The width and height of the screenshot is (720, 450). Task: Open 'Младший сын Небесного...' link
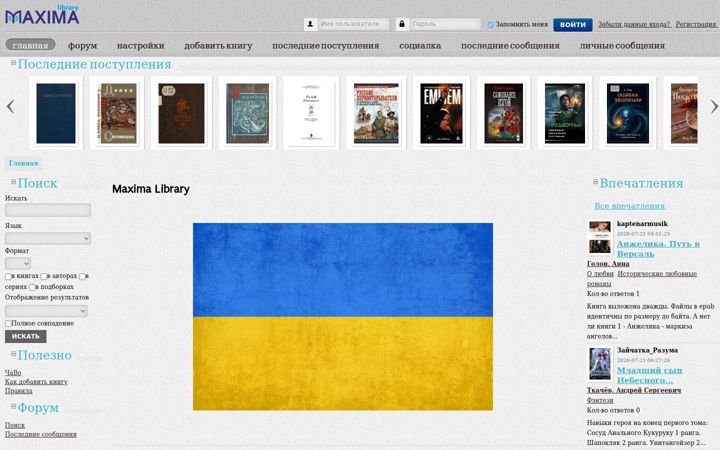(x=649, y=375)
